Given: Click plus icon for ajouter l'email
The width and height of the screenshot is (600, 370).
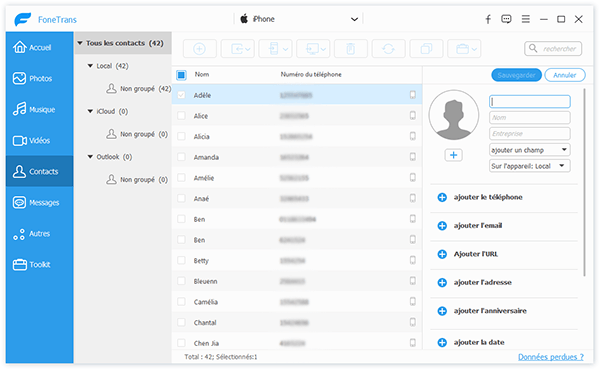Looking at the screenshot, I should pos(442,226).
